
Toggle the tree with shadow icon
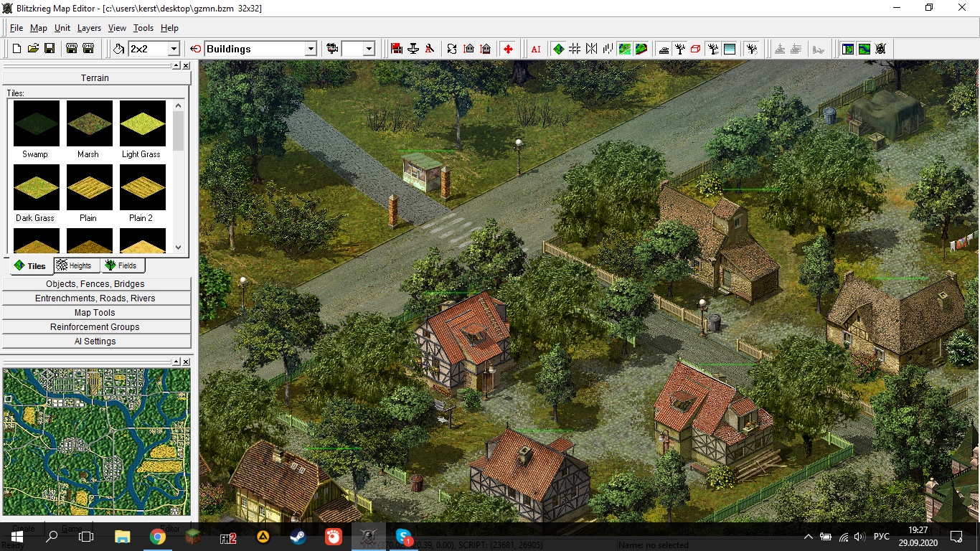pyautogui.click(x=713, y=49)
